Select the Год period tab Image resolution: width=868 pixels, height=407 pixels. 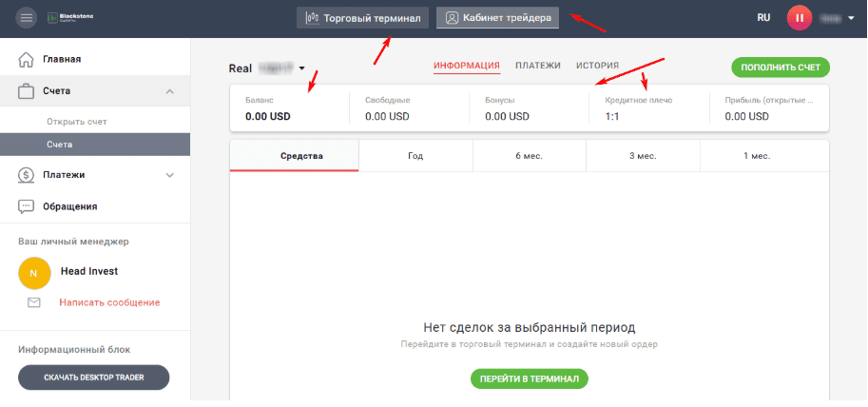pyautogui.click(x=415, y=156)
